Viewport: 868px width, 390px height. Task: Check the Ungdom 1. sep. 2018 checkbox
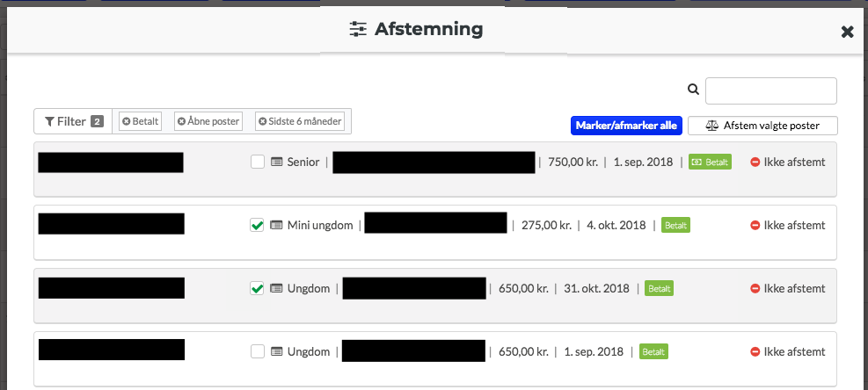[x=258, y=351]
